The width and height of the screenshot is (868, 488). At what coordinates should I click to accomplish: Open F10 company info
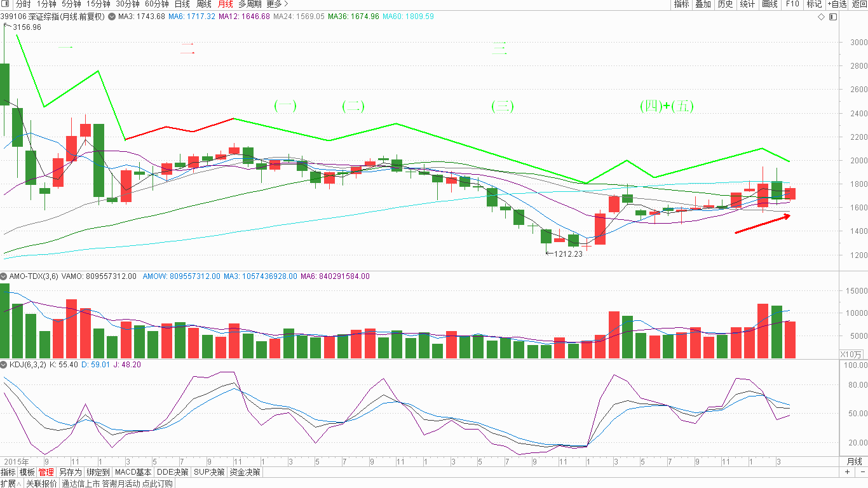[x=792, y=4]
